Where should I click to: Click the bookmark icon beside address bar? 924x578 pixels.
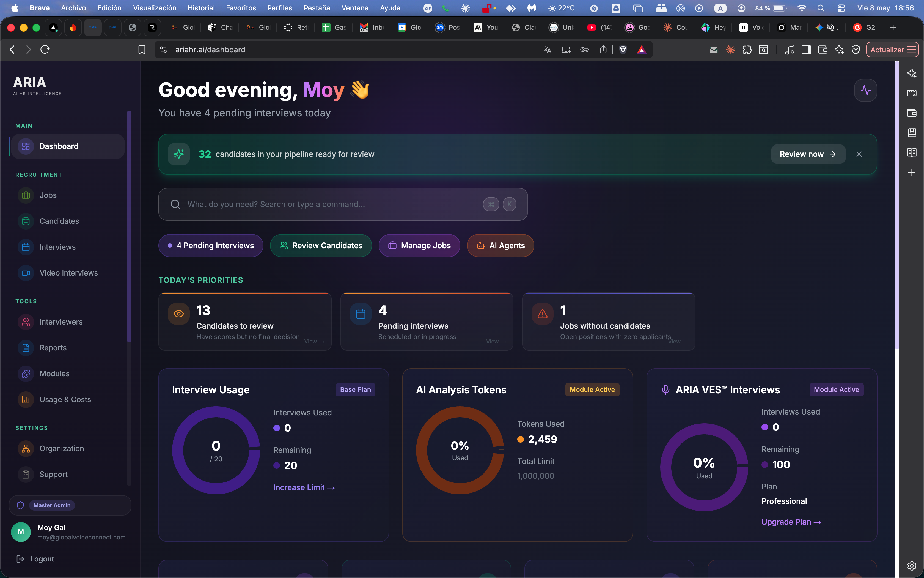(x=142, y=50)
